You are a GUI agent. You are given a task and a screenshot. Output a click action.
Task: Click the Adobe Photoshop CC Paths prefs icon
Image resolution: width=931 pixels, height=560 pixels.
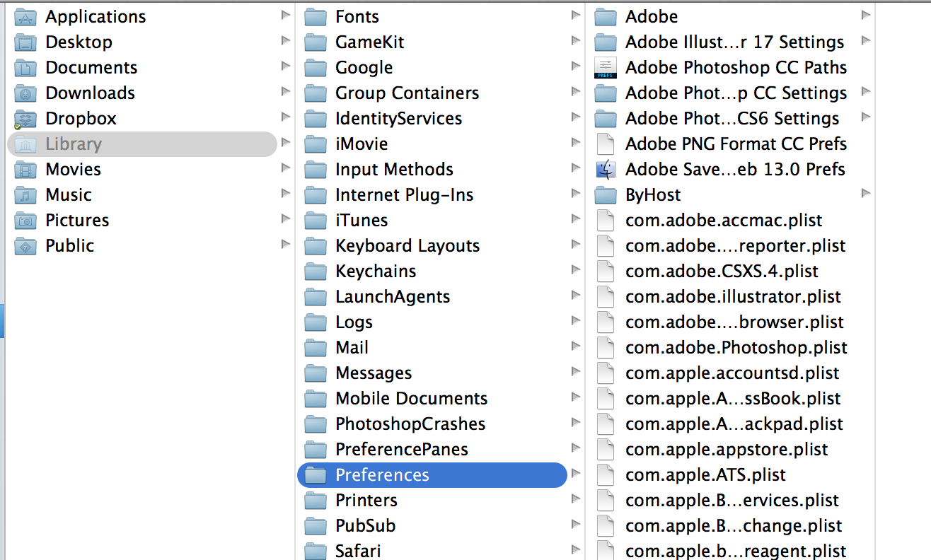coord(606,68)
